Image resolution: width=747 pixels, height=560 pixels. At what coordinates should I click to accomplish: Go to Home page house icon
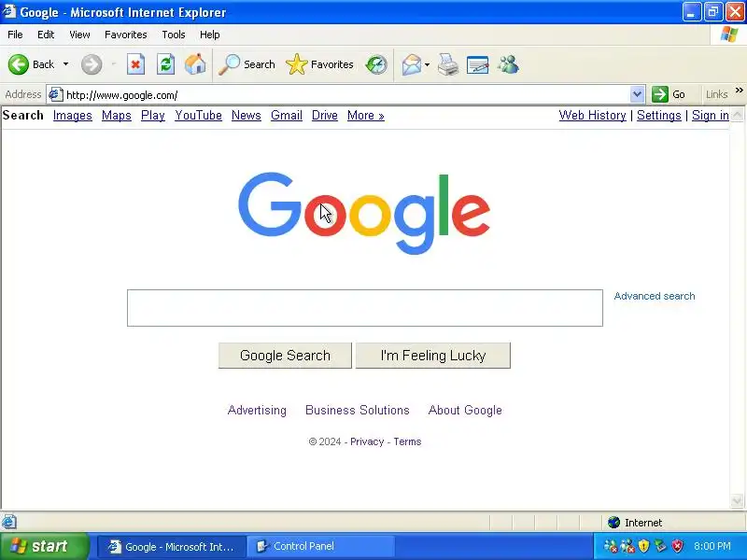click(x=195, y=64)
